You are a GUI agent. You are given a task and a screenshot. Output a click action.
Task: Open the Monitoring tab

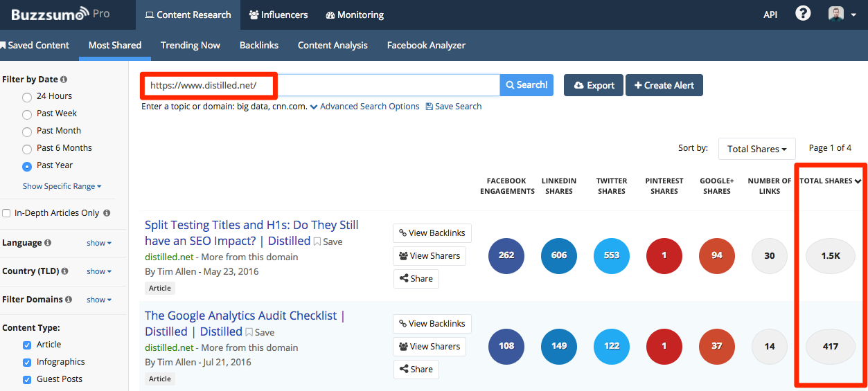tap(355, 15)
